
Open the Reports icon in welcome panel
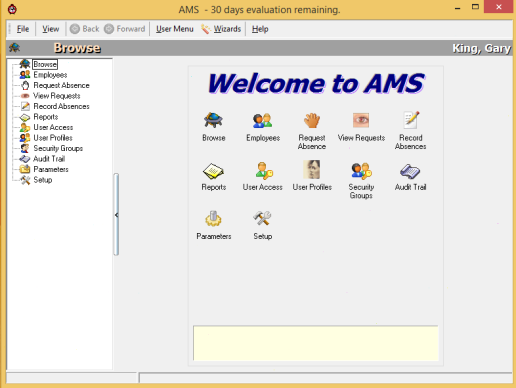(x=213, y=171)
